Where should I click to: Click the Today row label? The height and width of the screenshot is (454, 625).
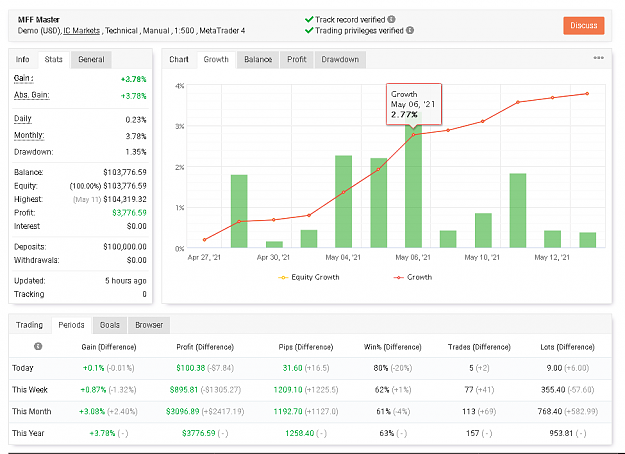[x=23, y=368]
